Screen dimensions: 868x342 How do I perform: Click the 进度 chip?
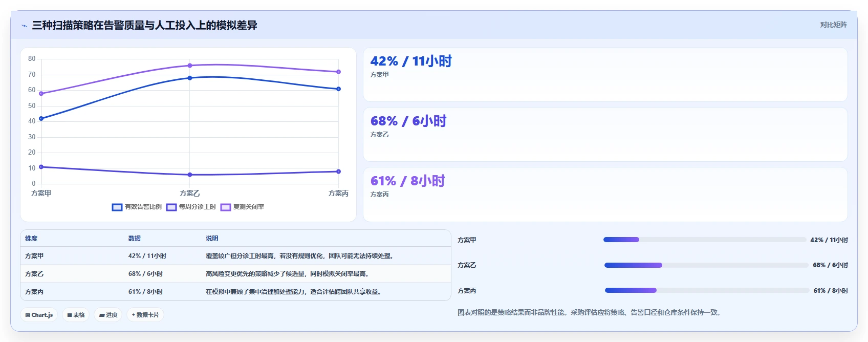click(x=108, y=315)
